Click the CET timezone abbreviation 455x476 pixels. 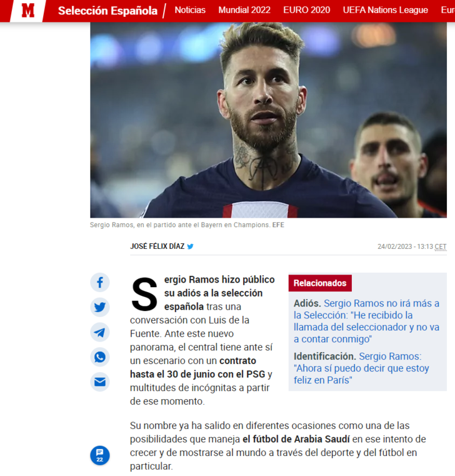[441, 246]
